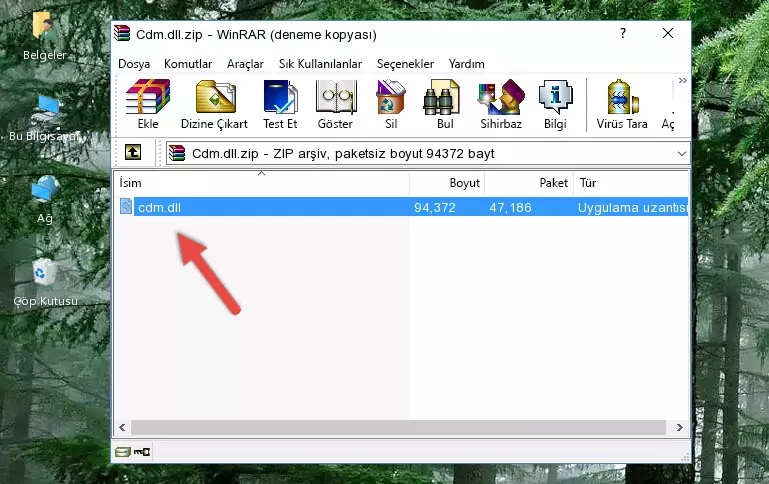Close the WinRAR window
769x484 pixels.
[x=667, y=33]
